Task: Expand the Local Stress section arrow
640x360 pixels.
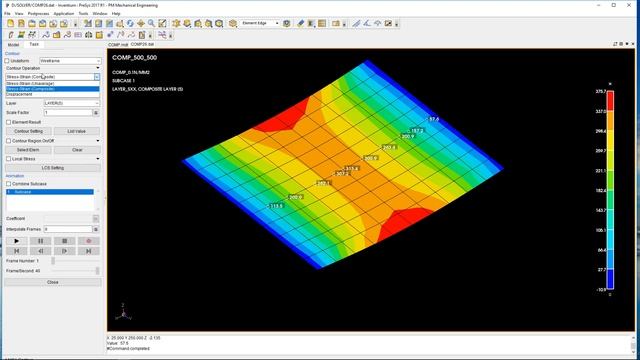Action: click(x=98, y=159)
